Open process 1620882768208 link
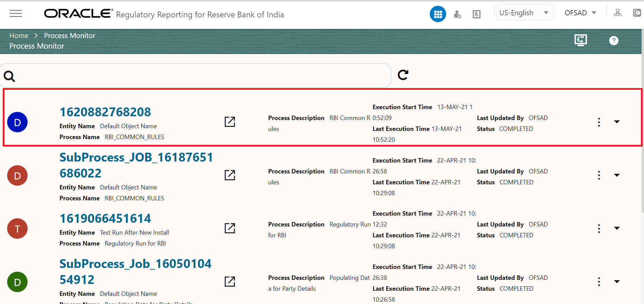 105,112
